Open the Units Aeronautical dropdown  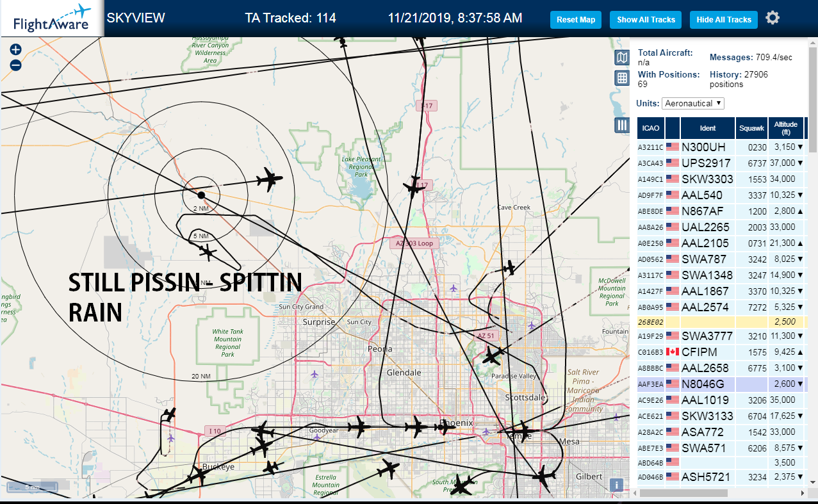coord(694,103)
